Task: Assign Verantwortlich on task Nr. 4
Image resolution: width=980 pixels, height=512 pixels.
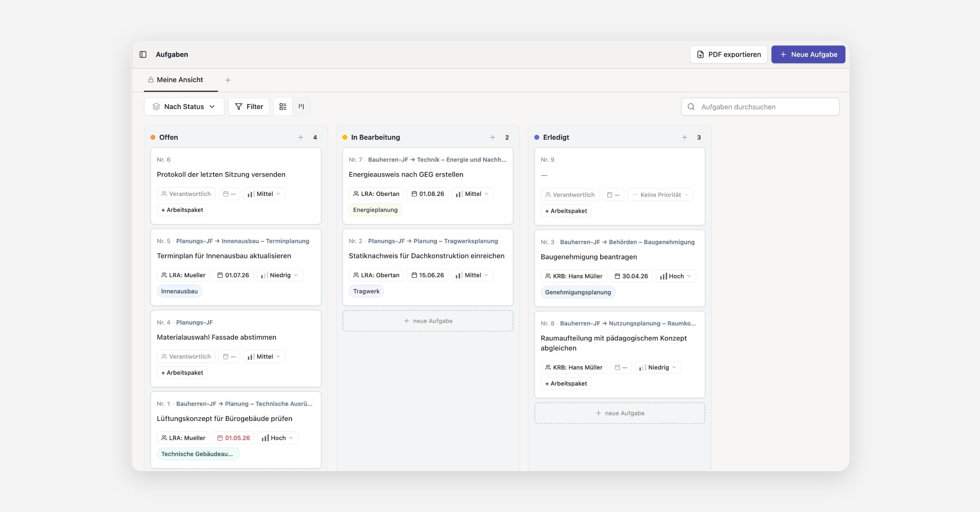Action: point(186,356)
